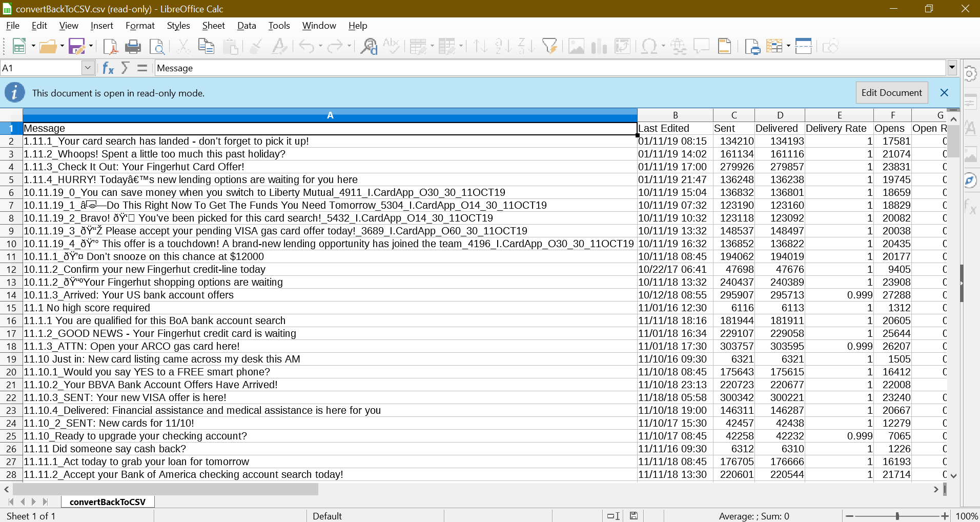Open the Tools menu
980x522 pixels.
(x=279, y=26)
